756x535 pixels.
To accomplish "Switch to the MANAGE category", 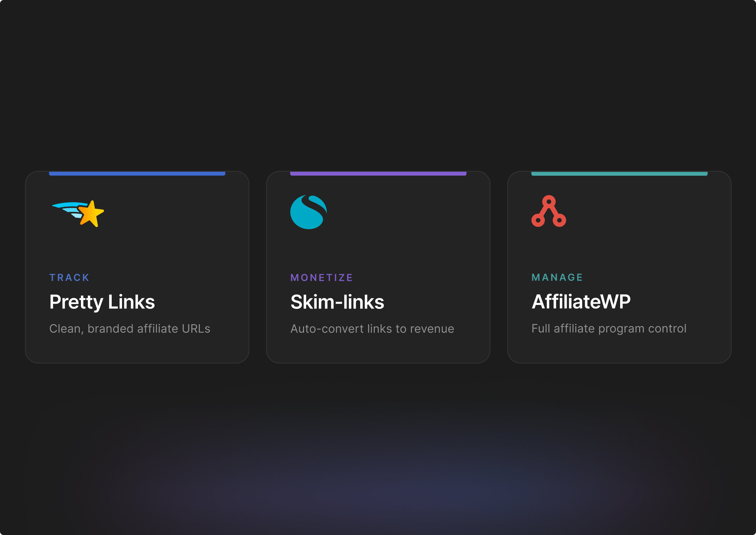I will tap(557, 277).
